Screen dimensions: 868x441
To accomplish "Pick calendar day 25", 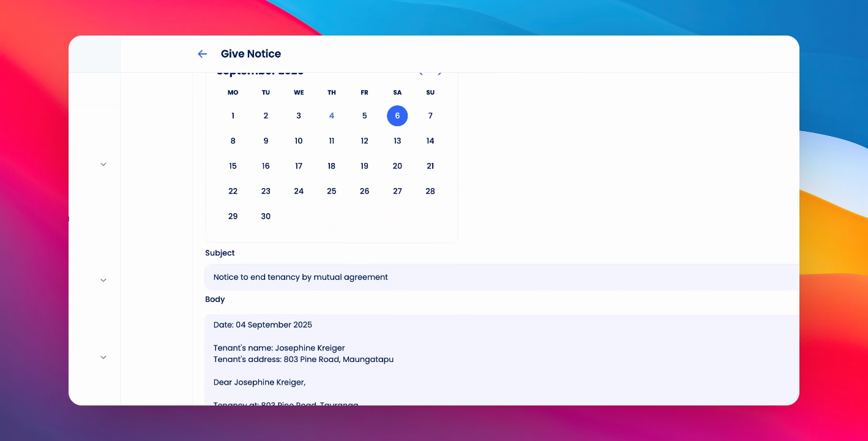I will click(x=332, y=191).
